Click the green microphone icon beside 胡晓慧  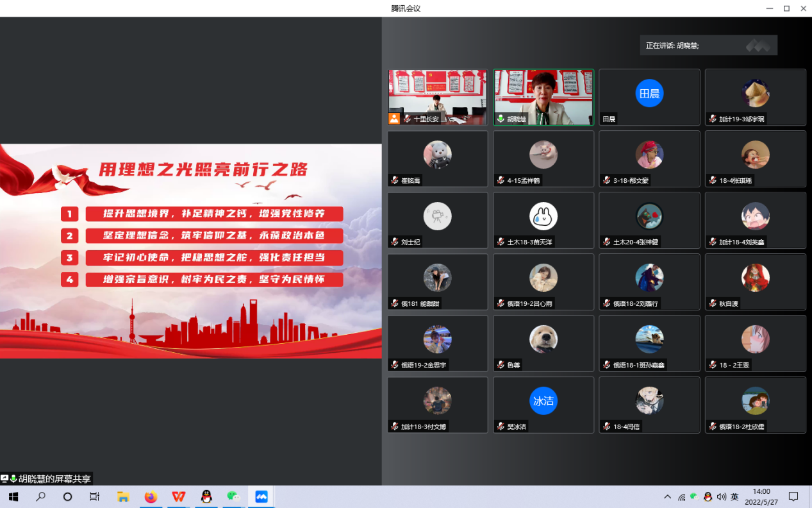[x=501, y=119]
